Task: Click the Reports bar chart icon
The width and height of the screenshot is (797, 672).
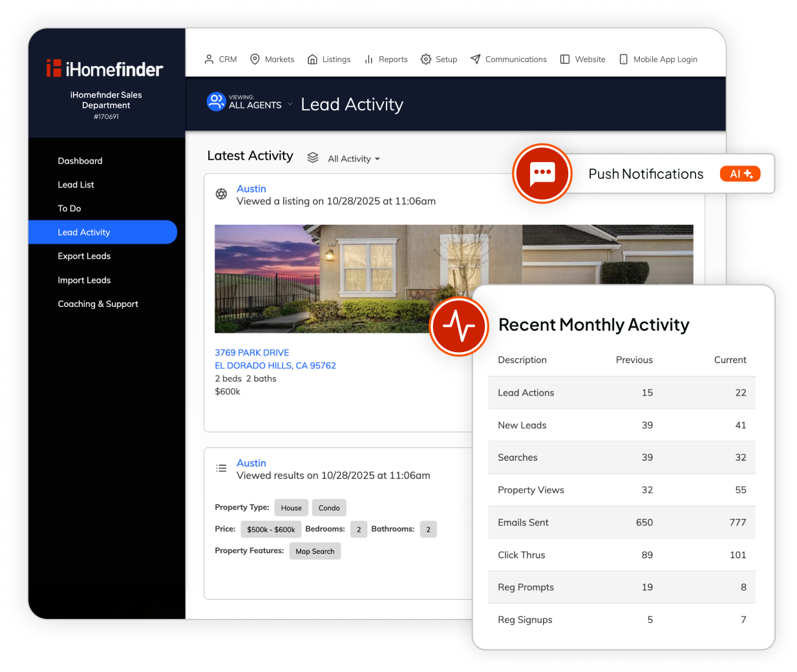Action: 368,59
